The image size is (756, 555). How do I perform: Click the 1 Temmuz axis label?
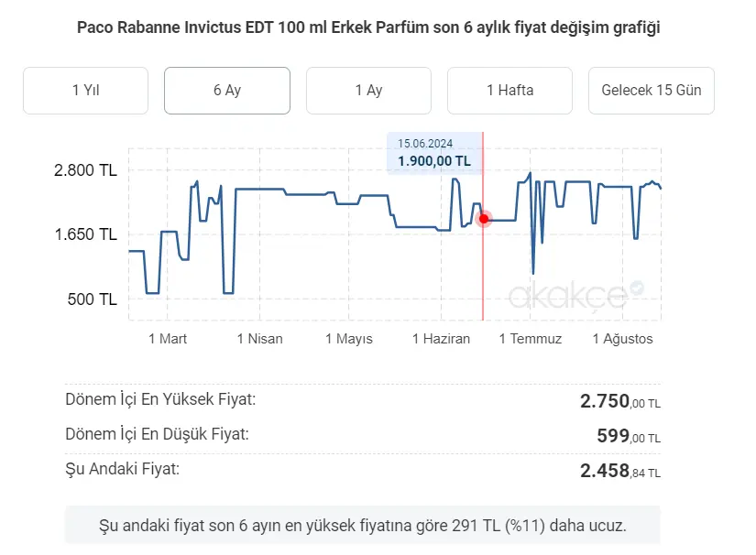pos(531,339)
